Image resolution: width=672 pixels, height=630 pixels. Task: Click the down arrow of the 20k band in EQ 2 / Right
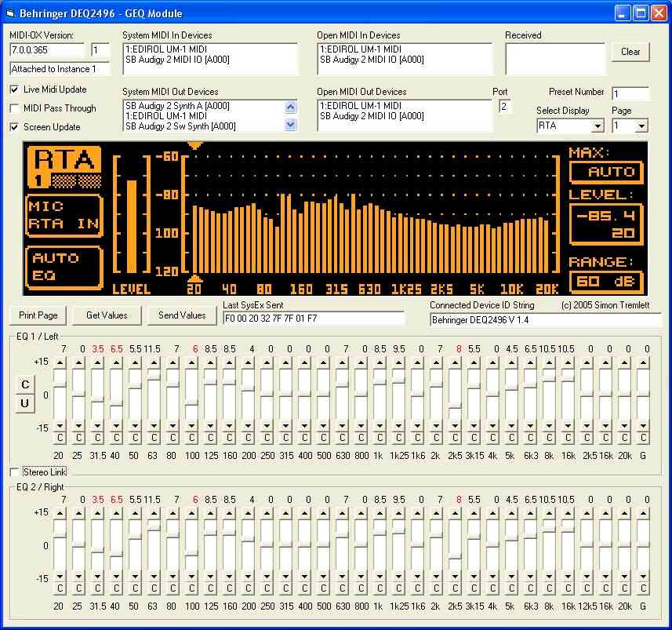(x=624, y=577)
